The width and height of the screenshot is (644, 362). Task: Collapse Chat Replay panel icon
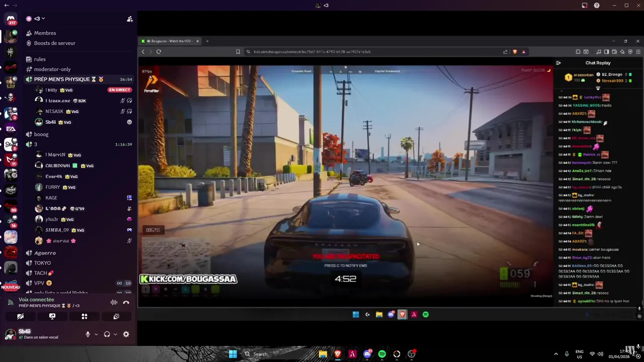(558, 63)
